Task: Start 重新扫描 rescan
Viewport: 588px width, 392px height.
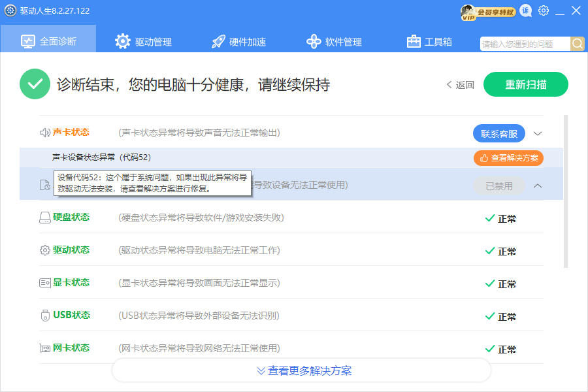Action: tap(526, 84)
